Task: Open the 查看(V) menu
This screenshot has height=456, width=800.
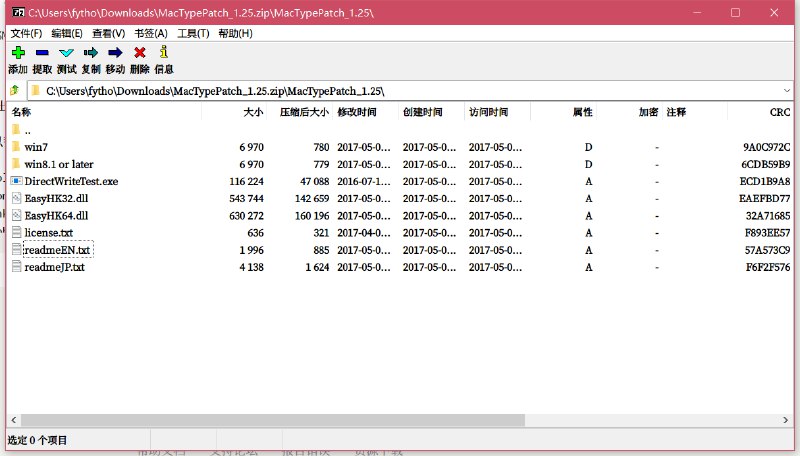Action: [x=108, y=34]
